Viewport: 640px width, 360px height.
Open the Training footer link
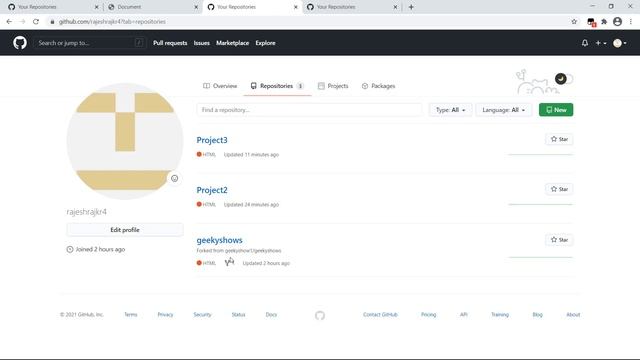tap(500, 314)
